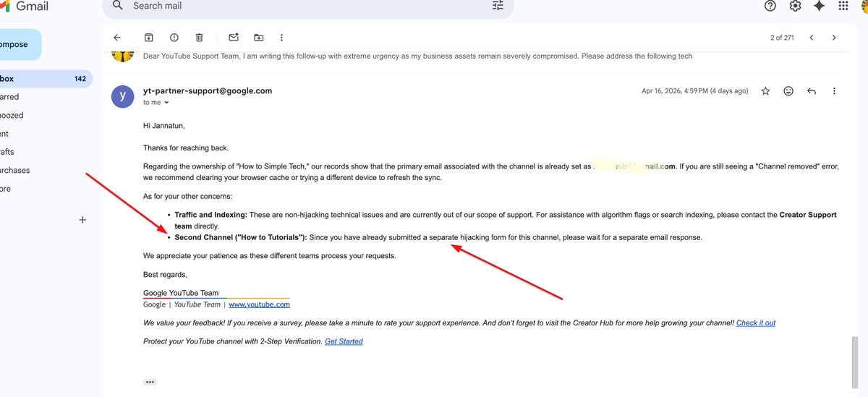
Task: Reply to the yt-partner-support message
Action: pos(812,91)
